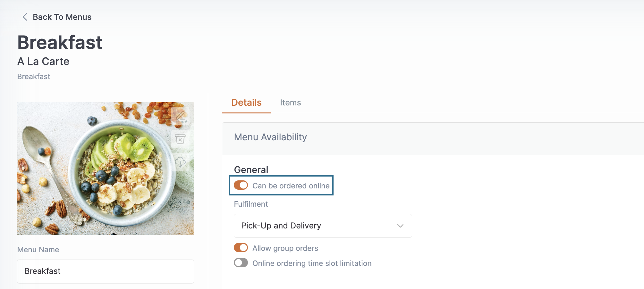Enable Online ordering time slot limitation
The width and height of the screenshot is (644, 289).
(241, 263)
